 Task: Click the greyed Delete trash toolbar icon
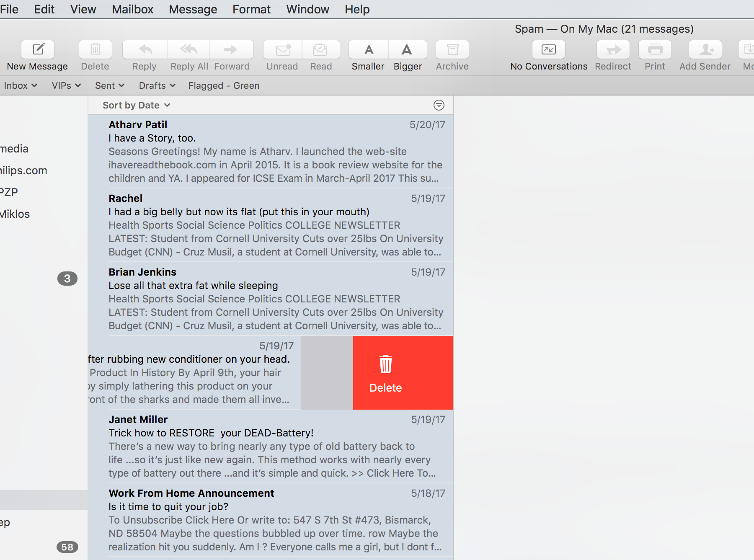[x=96, y=50]
